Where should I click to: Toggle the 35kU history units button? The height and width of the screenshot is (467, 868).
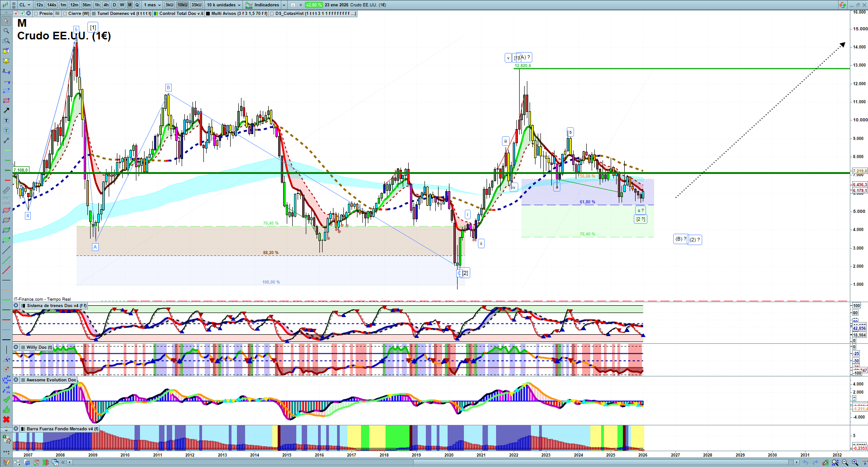tap(197, 5)
